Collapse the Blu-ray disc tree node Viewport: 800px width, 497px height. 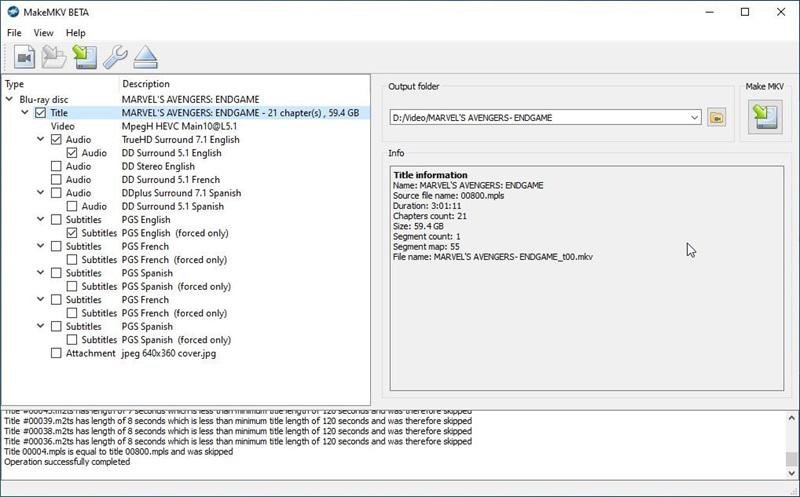[x=9, y=99]
